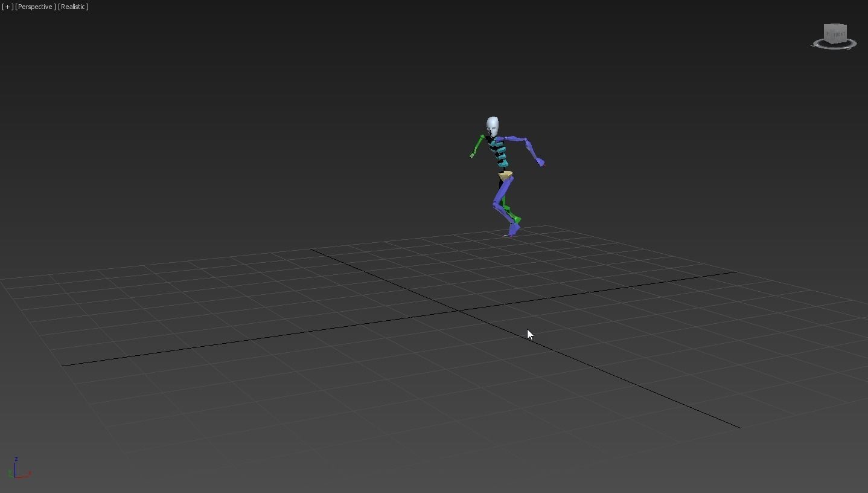Open the Perspective viewport view menu
Image resolution: width=868 pixels, height=493 pixels.
tap(35, 7)
